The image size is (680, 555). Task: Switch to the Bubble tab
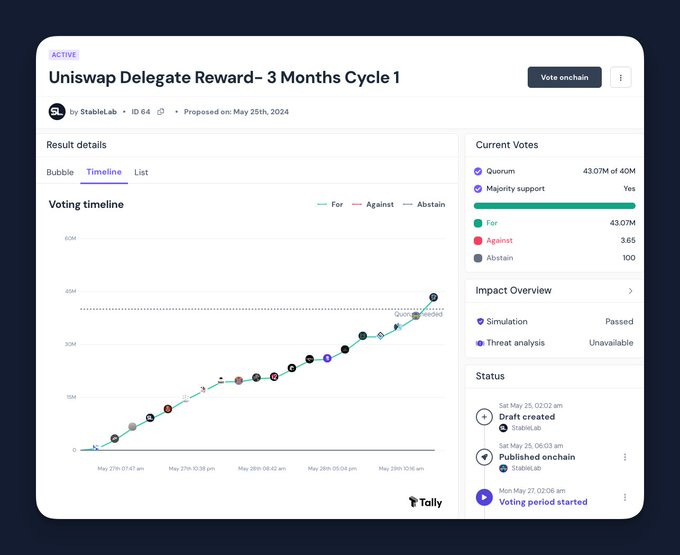pos(60,172)
